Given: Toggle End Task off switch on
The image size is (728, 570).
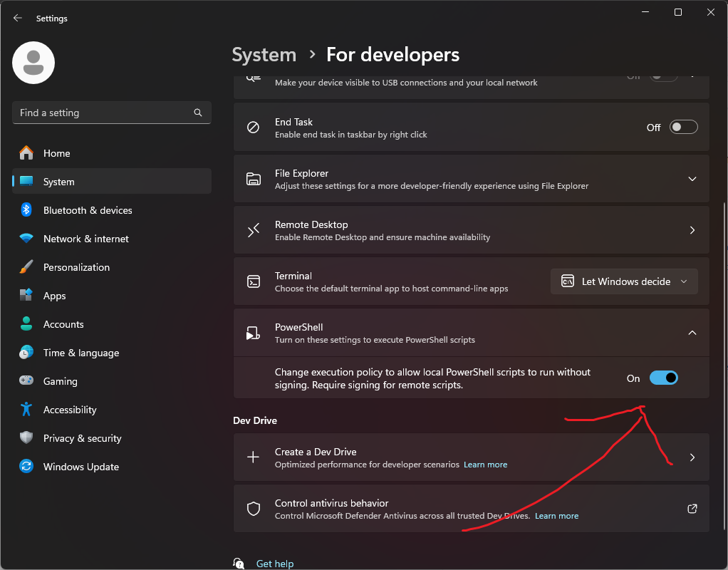Looking at the screenshot, I should click(x=683, y=126).
